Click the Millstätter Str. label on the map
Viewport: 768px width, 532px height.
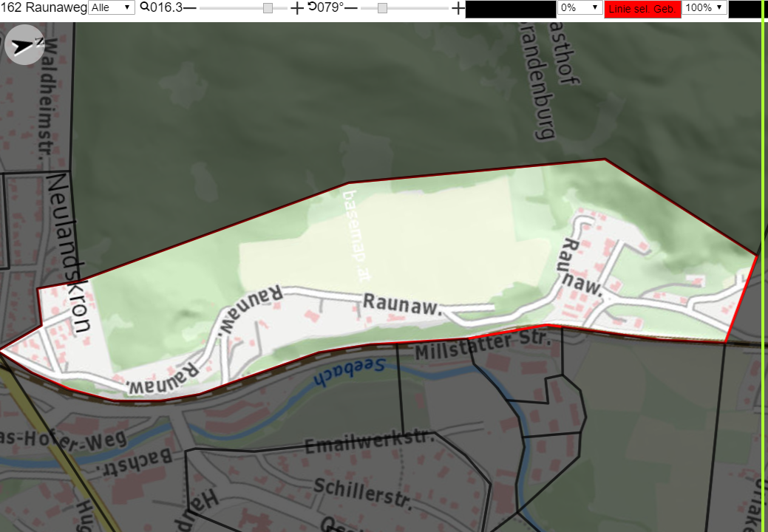[483, 344]
